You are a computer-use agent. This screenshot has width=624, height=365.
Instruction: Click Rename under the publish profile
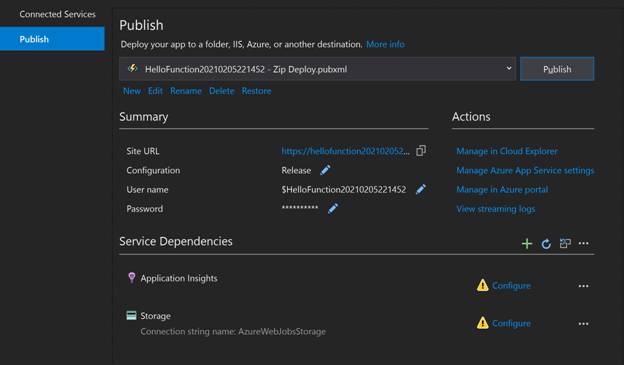pyautogui.click(x=186, y=91)
